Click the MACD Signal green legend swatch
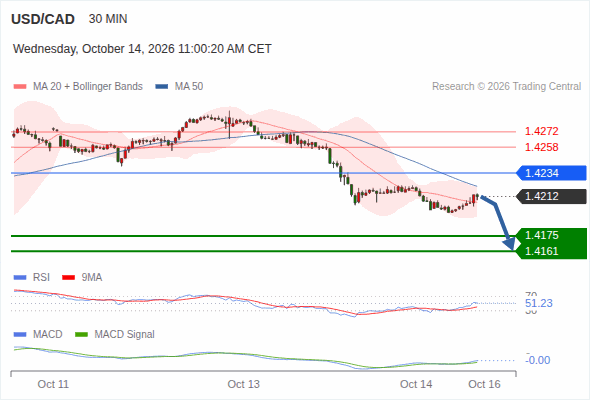 (81, 335)
